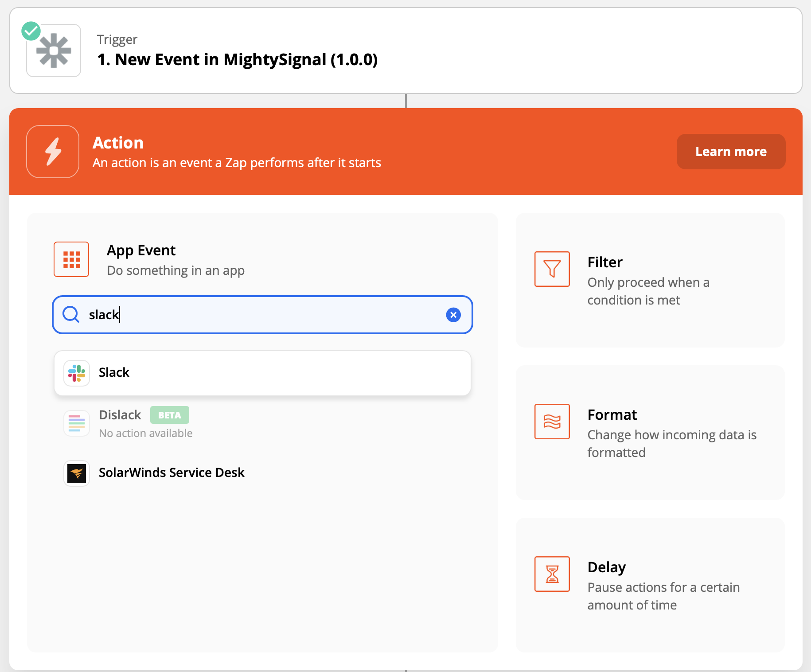
Task: Click the Format waves icon
Action: (x=552, y=422)
